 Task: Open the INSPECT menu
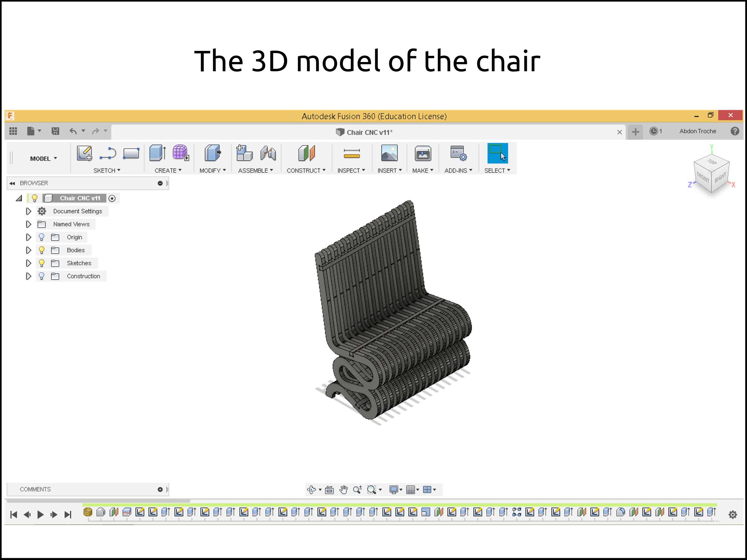coord(351,170)
